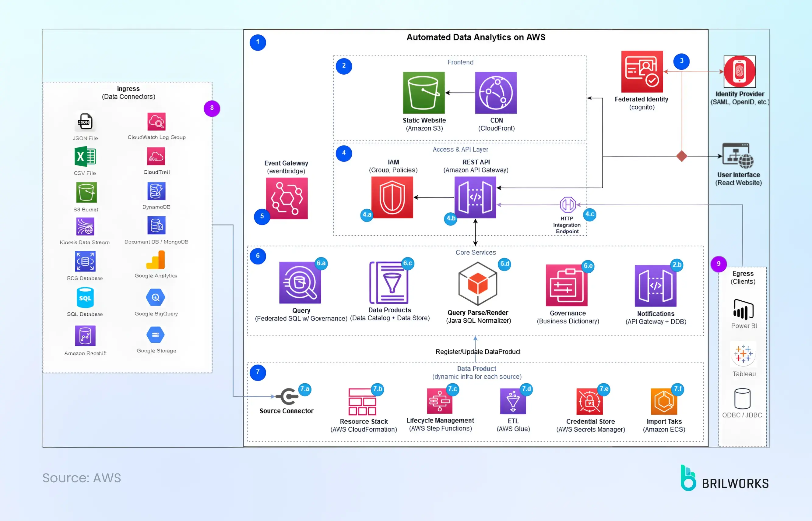Open the ETL AWS Glue icon
The image size is (812, 521).
[x=513, y=402]
